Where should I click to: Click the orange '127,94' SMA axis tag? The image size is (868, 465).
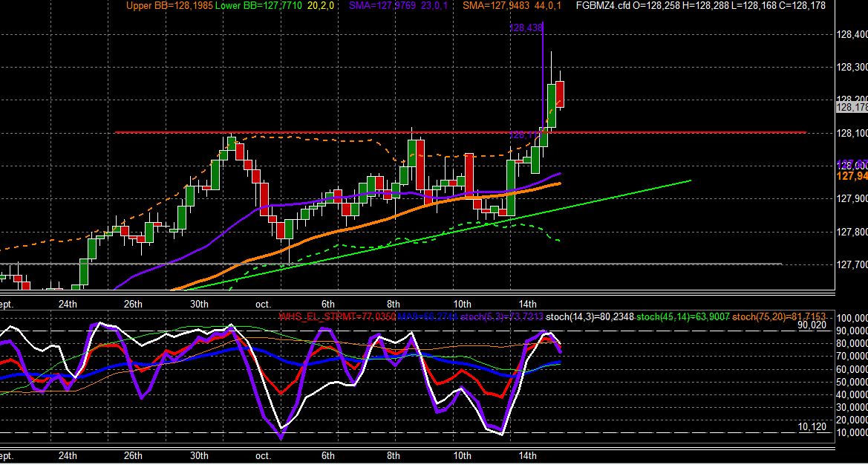[852, 175]
